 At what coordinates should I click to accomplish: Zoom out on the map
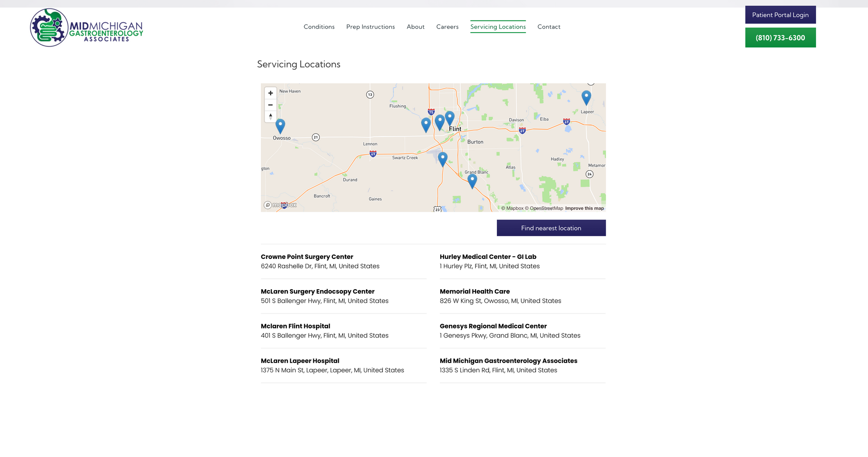(270, 105)
